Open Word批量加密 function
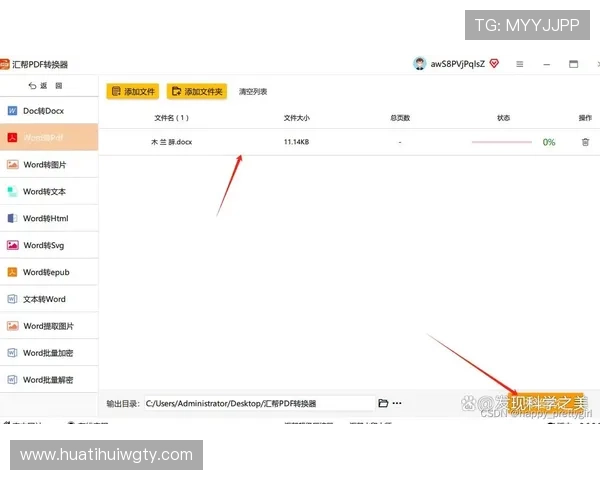 [x=49, y=353]
